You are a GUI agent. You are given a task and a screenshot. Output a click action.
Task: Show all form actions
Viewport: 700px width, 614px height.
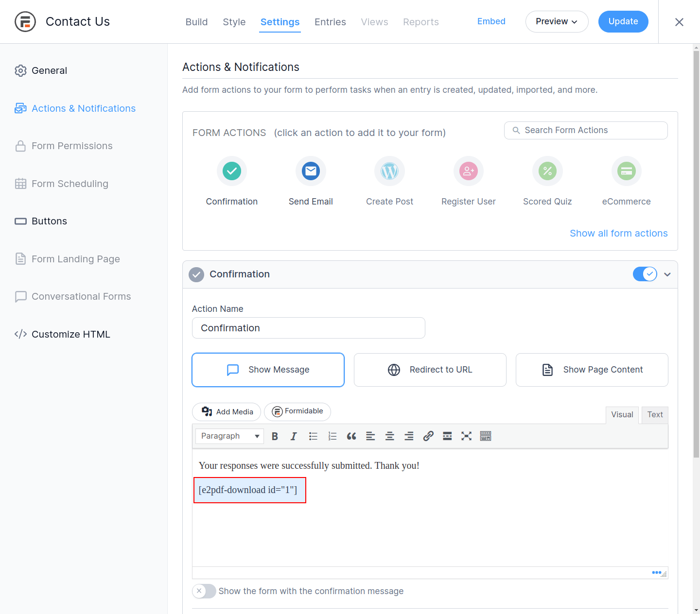coord(618,233)
